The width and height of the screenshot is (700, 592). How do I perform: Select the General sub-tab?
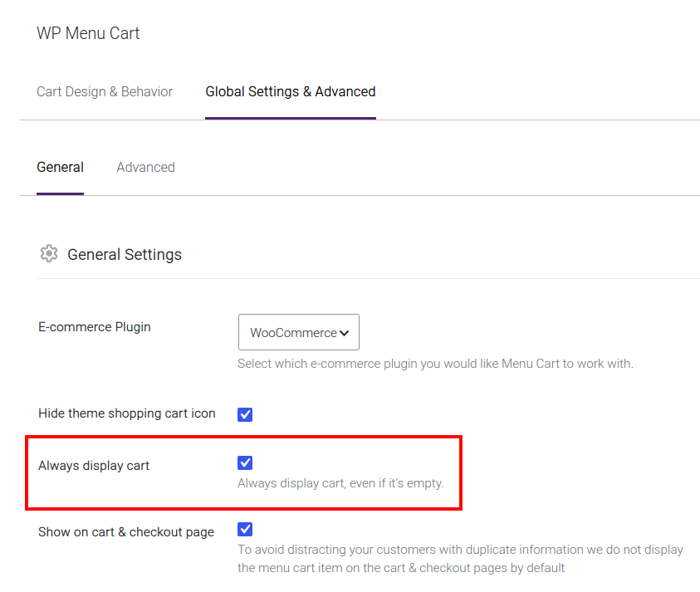[x=61, y=167]
